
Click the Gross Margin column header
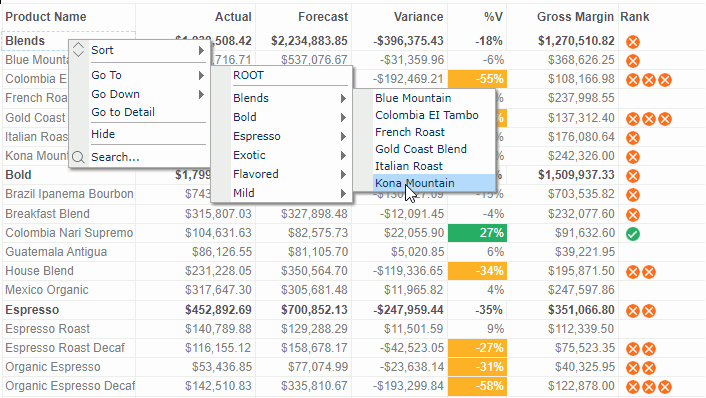point(575,17)
